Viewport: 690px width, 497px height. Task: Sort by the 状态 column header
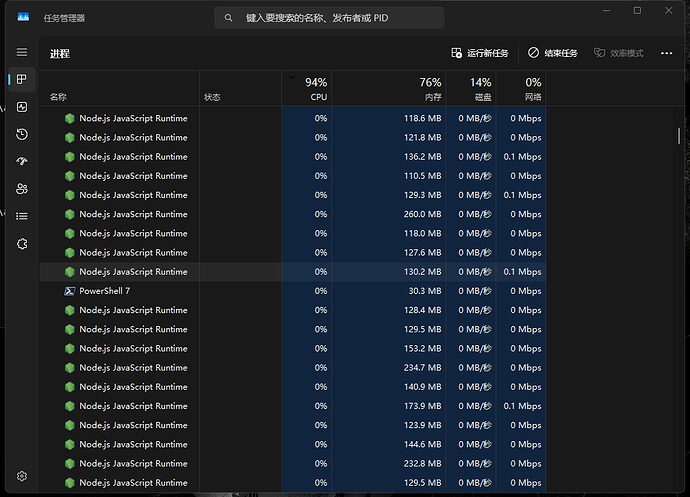240,88
